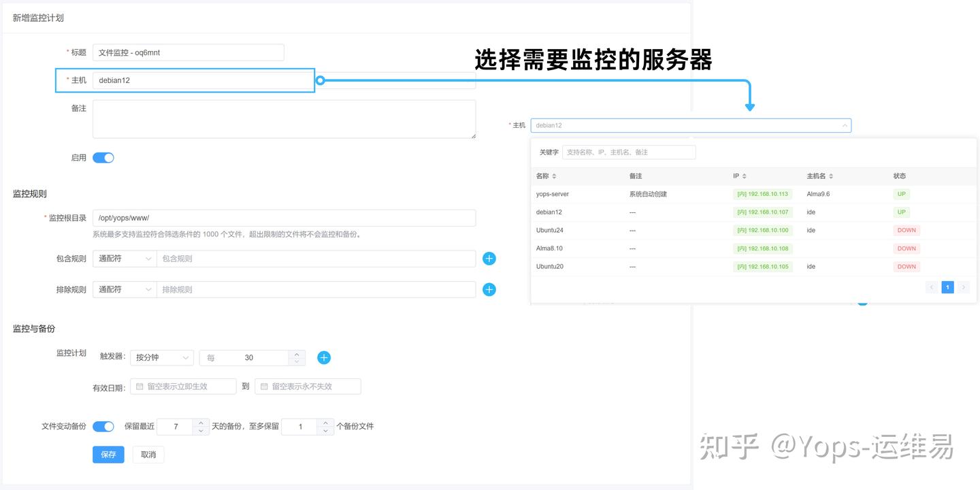The image size is (980, 490).
Task: Open the 通配符 dropdown for 排除规则
Action: (124, 289)
